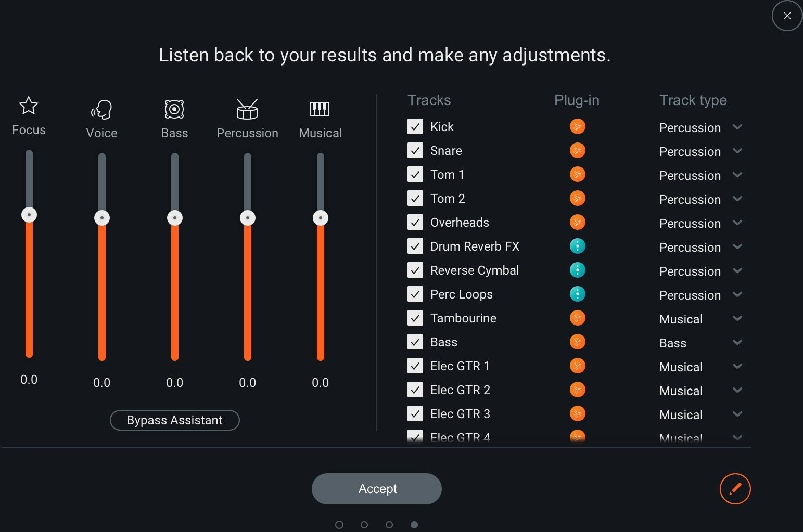Screen dimensions: 803x532
Task: Open the Tom 1 track type dropdown
Action: click(x=700, y=175)
